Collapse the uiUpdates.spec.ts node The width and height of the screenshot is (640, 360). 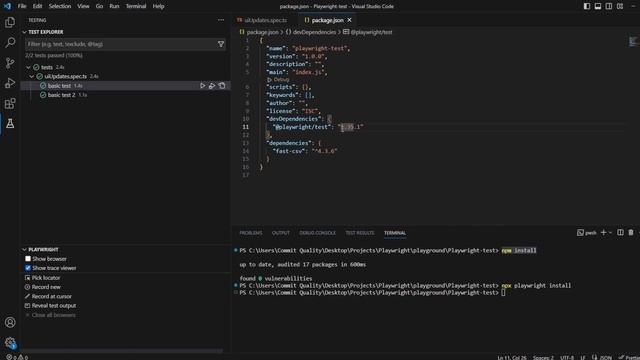[x=31, y=76]
